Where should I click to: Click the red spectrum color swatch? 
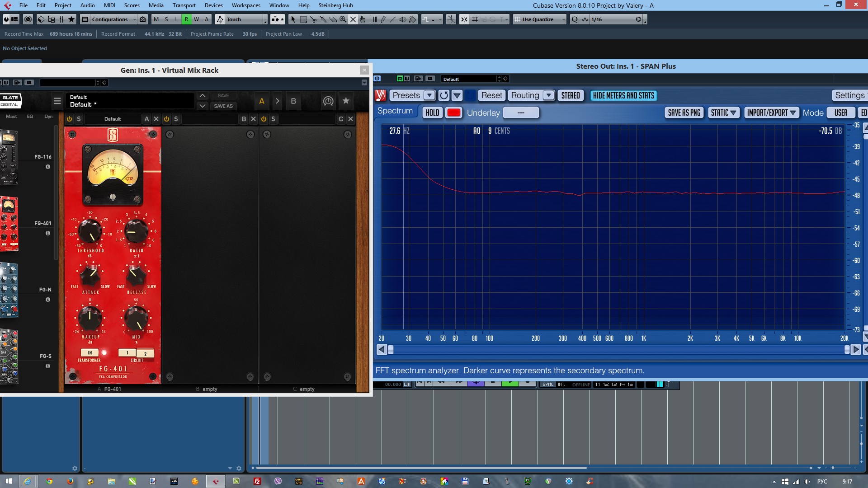(x=454, y=113)
